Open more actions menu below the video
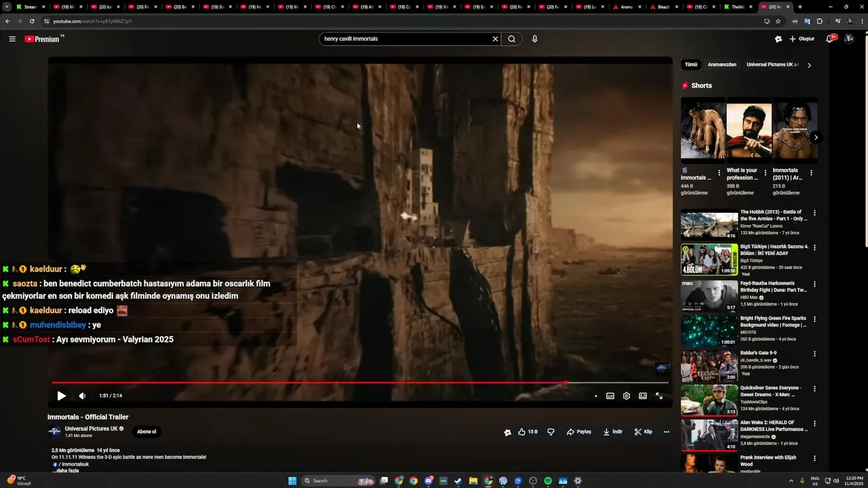 667,432
